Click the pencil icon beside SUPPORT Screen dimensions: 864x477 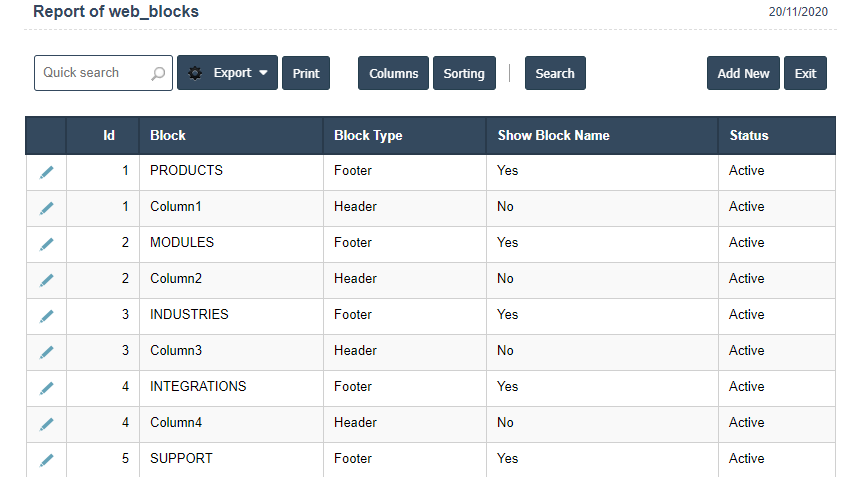click(46, 460)
